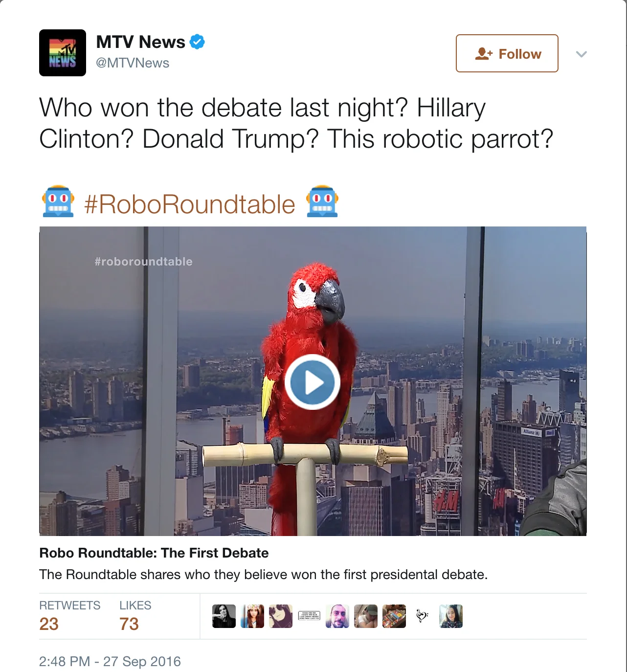The height and width of the screenshot is (672, 627).
Task: Click the music-clef heart liker avatar
Action: coord(423,616)
